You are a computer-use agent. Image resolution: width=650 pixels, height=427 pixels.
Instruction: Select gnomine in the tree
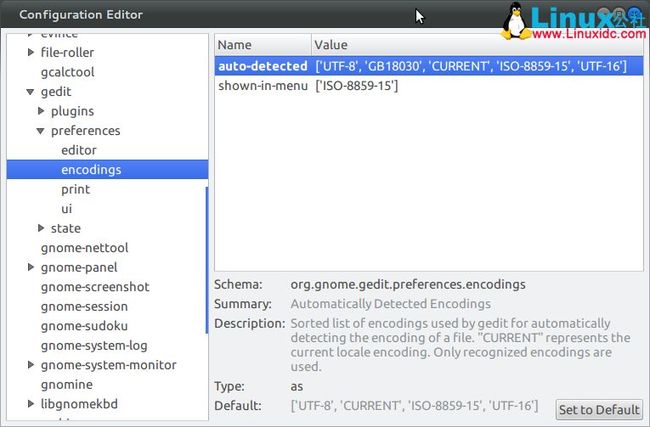pos(67,385)
